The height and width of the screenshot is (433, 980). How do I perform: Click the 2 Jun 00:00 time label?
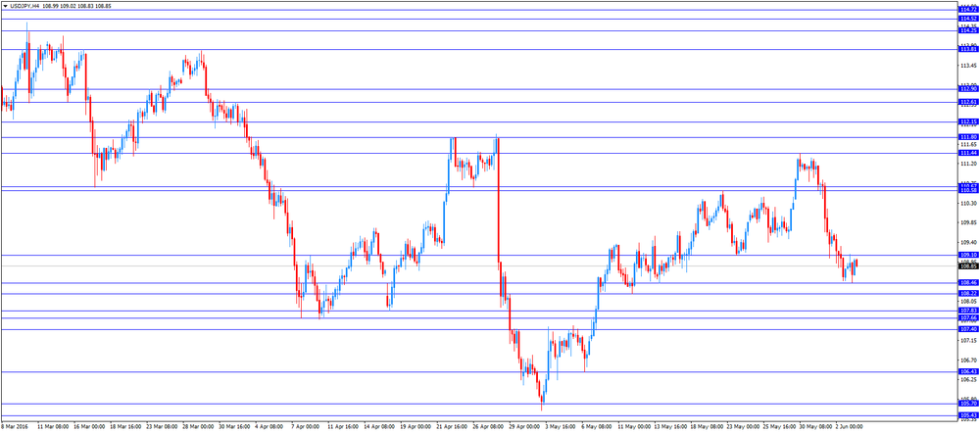click(850, 427)
